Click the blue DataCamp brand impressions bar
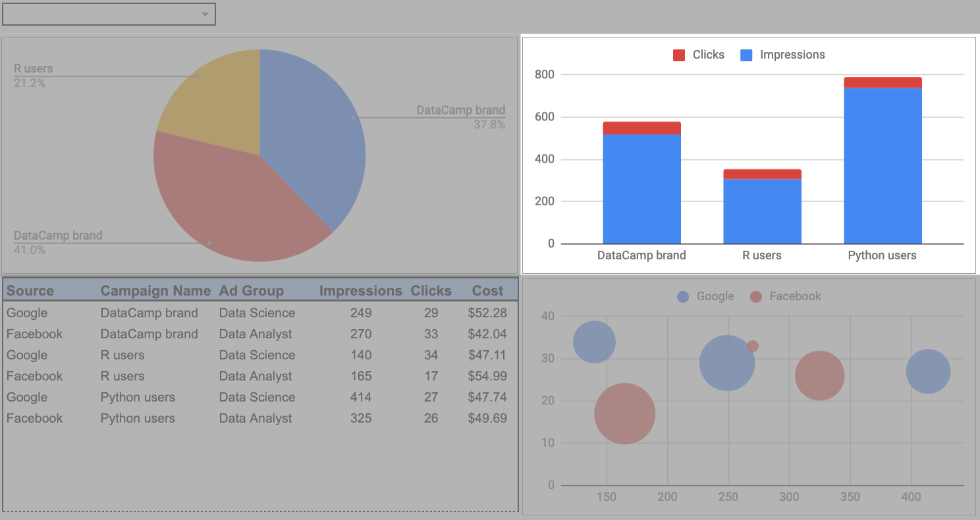The height and width of the screenshot is (520, 980). tap(642, 189)
